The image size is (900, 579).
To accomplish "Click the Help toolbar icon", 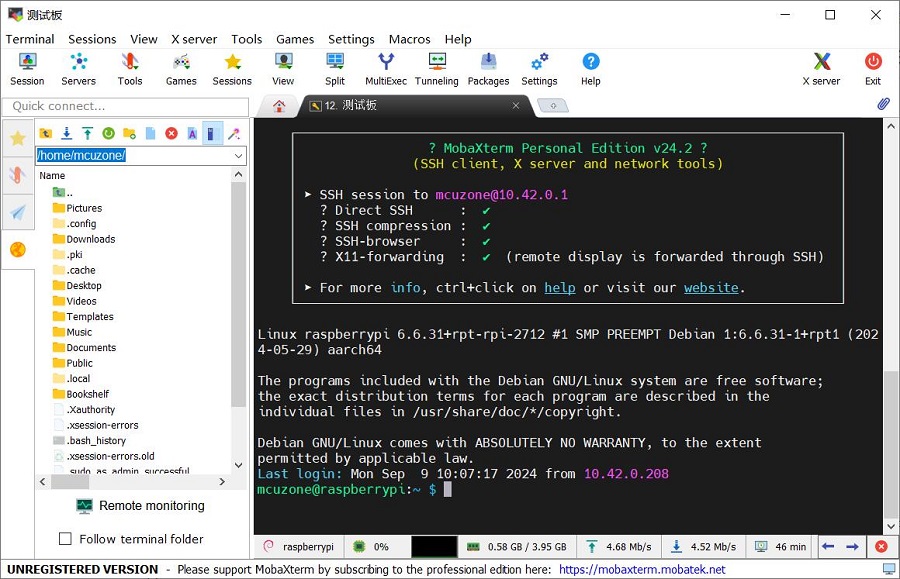I will tap(591, 69).
